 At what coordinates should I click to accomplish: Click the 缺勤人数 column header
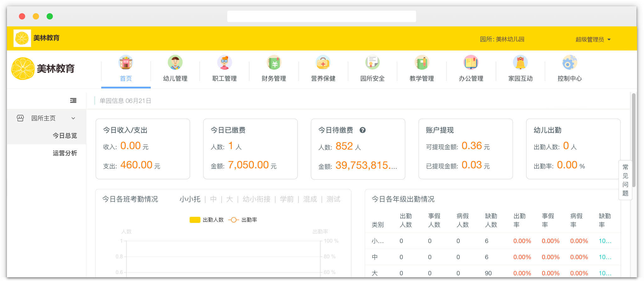491,220
